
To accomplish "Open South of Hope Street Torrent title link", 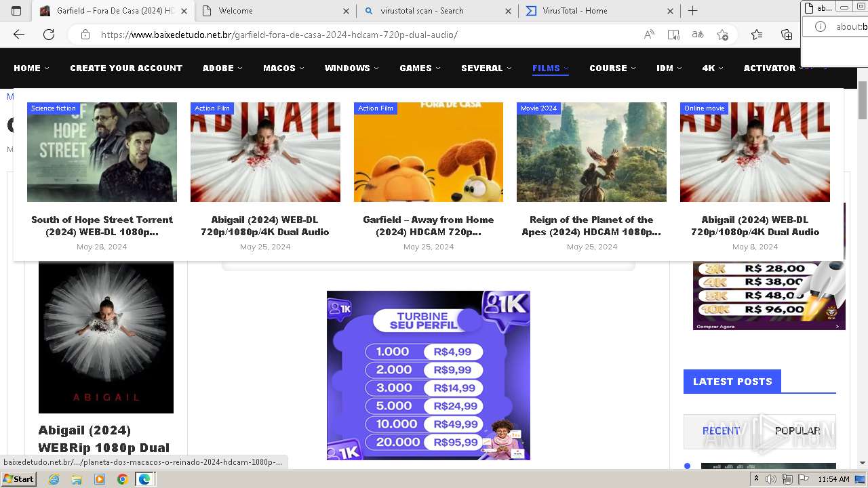I will pos(102,226).
